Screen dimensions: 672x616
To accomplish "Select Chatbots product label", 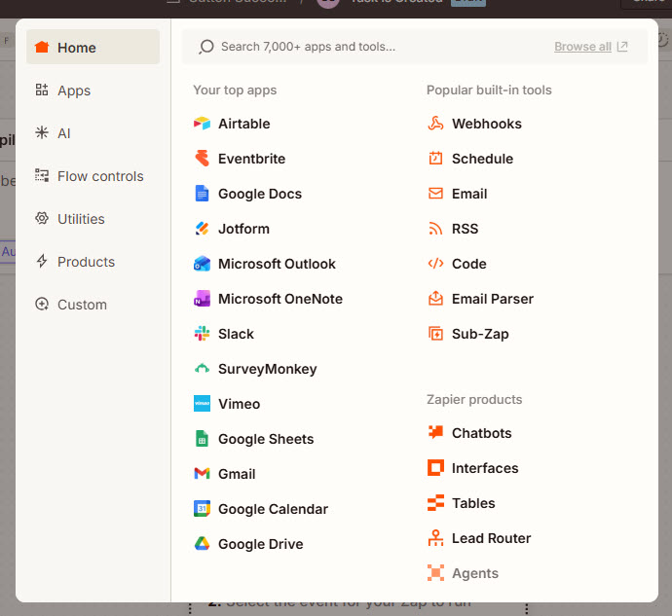I will coord(481,433).
